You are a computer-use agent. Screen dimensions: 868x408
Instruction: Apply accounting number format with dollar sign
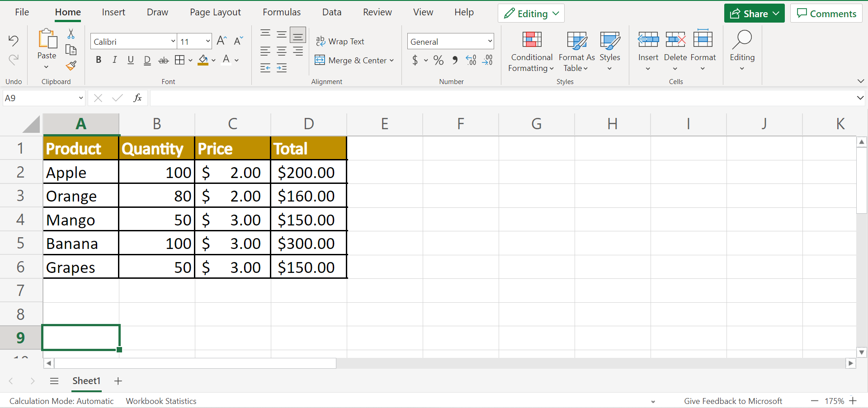tap(415, 60)
